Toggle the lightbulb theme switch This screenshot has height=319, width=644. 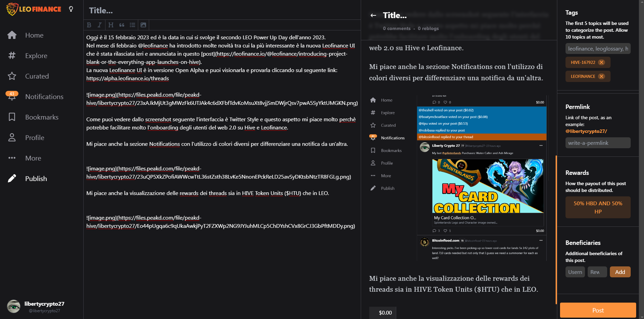[71, 9]
